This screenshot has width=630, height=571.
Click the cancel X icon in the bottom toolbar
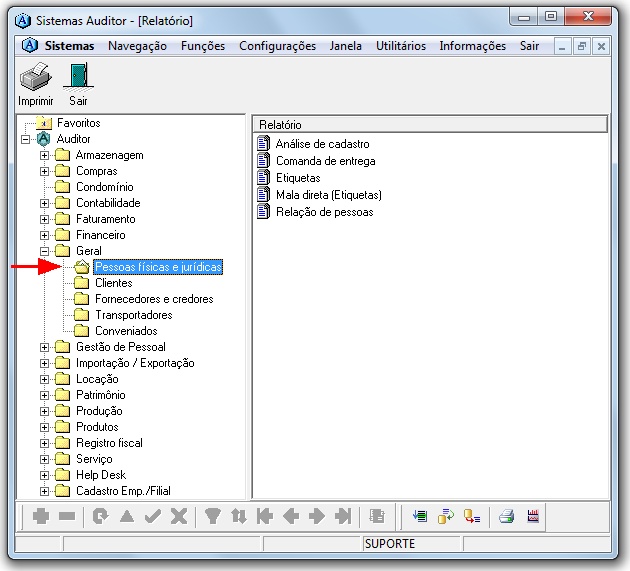[179, 516]
